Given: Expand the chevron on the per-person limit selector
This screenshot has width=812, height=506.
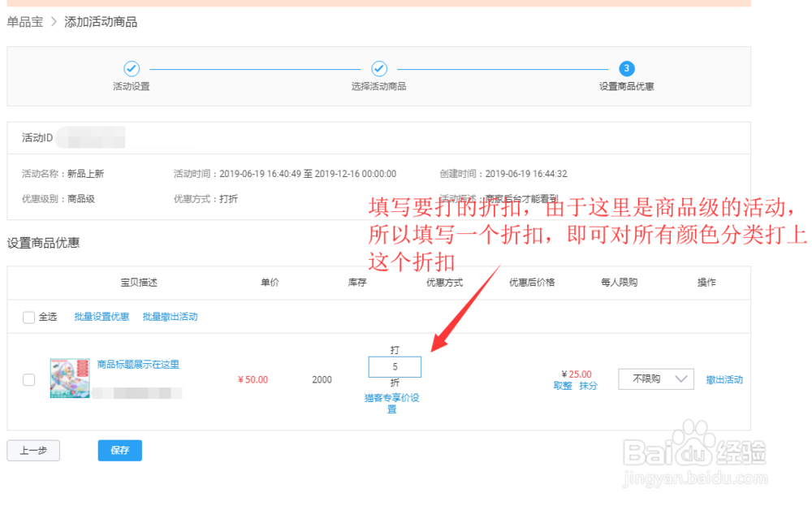Looking at the screenshot, I should (680, 378).
